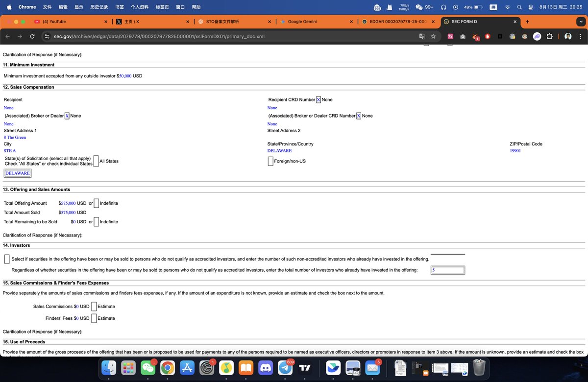Open a new tab with the plus button
588x382 pixels.
click(x=527, y=22)
